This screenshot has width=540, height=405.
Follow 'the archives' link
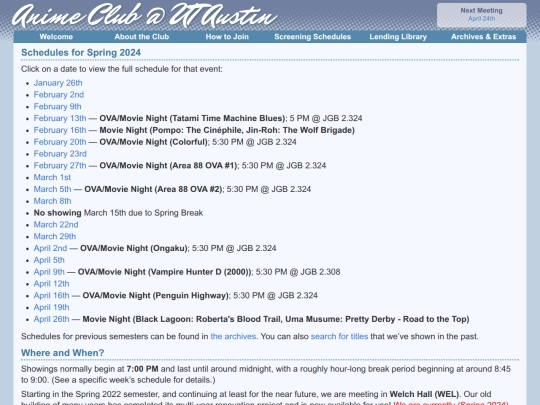click(233, 336)
